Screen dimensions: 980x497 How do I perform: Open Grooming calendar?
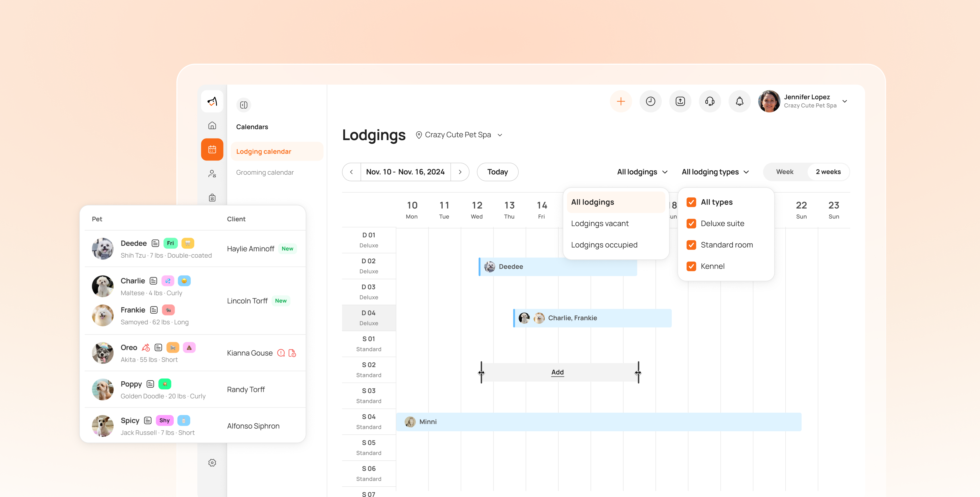(265, 172)
